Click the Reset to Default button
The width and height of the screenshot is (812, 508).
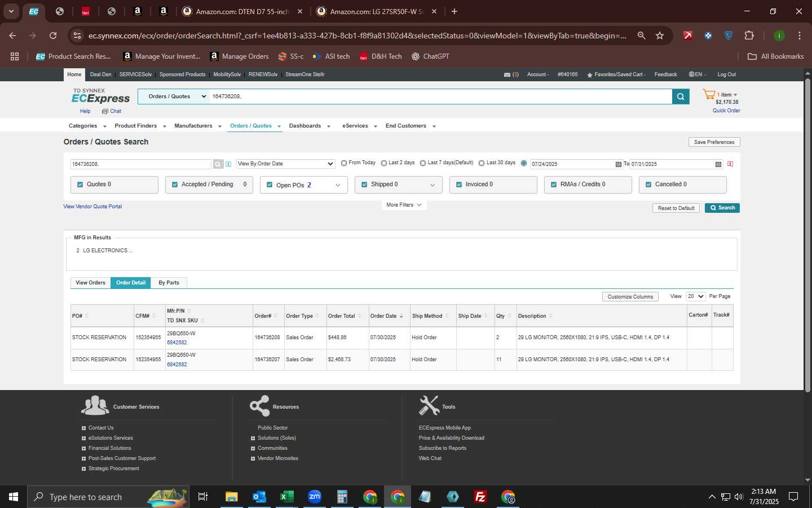[676, 208]
